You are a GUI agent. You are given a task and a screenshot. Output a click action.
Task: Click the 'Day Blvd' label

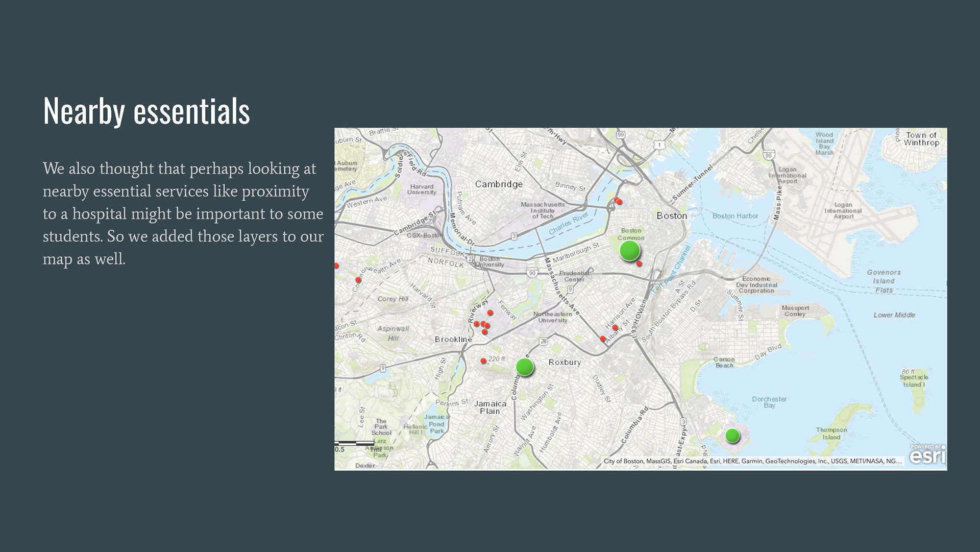point(768,352)
